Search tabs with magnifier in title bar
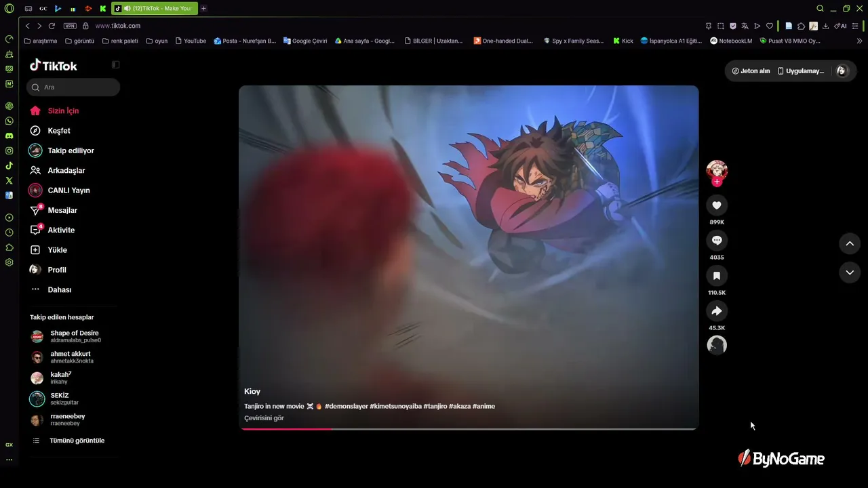The height and width of the screenshot is (488, 868). 820,8
